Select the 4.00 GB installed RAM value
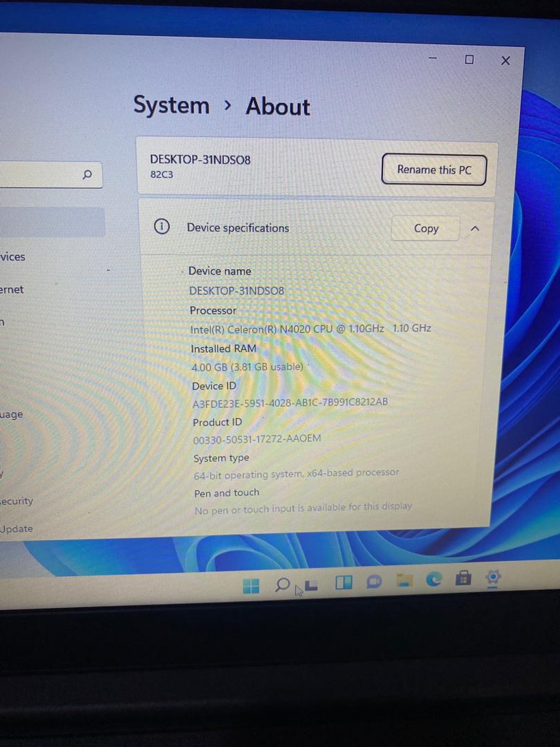The height and width of the screenshot is (747, 560). coord(247,367)
